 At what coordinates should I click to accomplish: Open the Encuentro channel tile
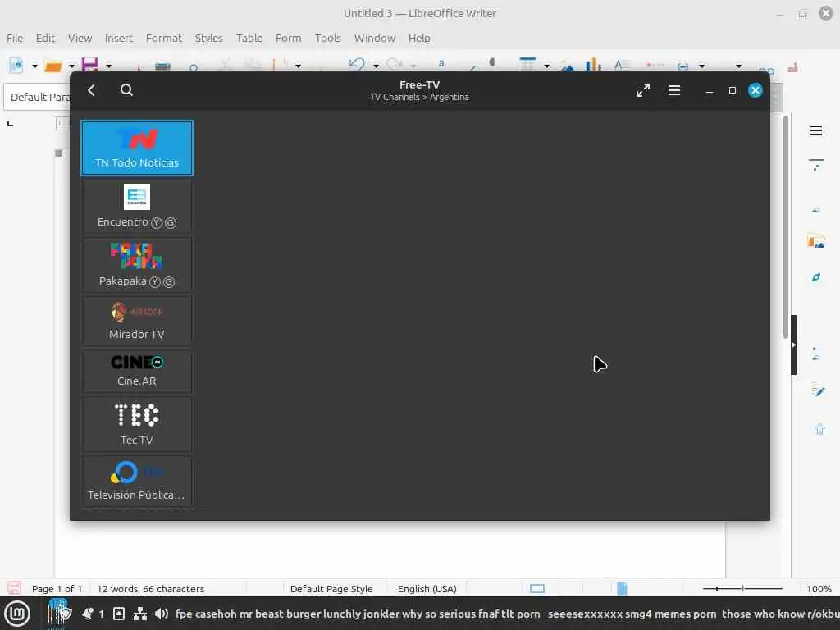137,206
